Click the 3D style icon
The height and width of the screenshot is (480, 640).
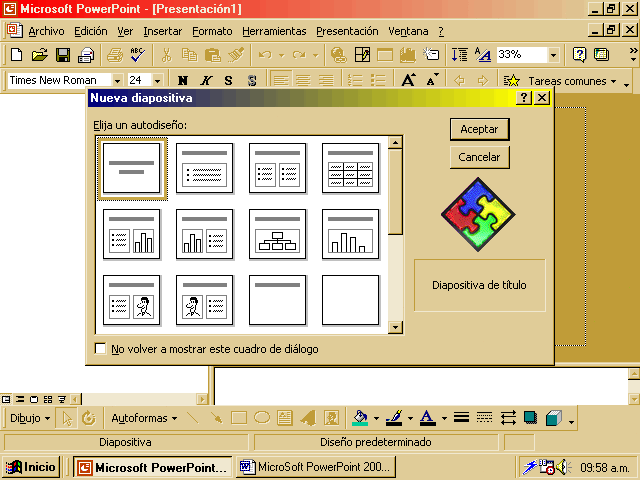pos(553,418)
